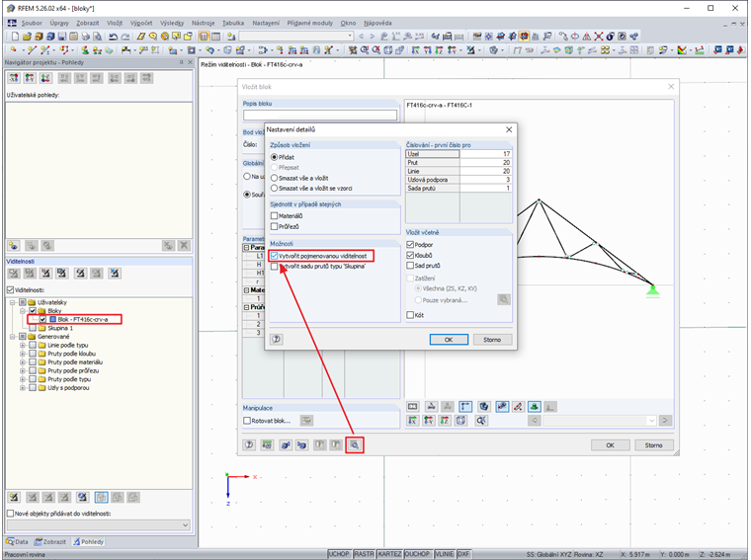Image resolution: width=751 pixels, height=560 pixels.
Task: Collapse the Generované tree node
Action: (13, 337)
